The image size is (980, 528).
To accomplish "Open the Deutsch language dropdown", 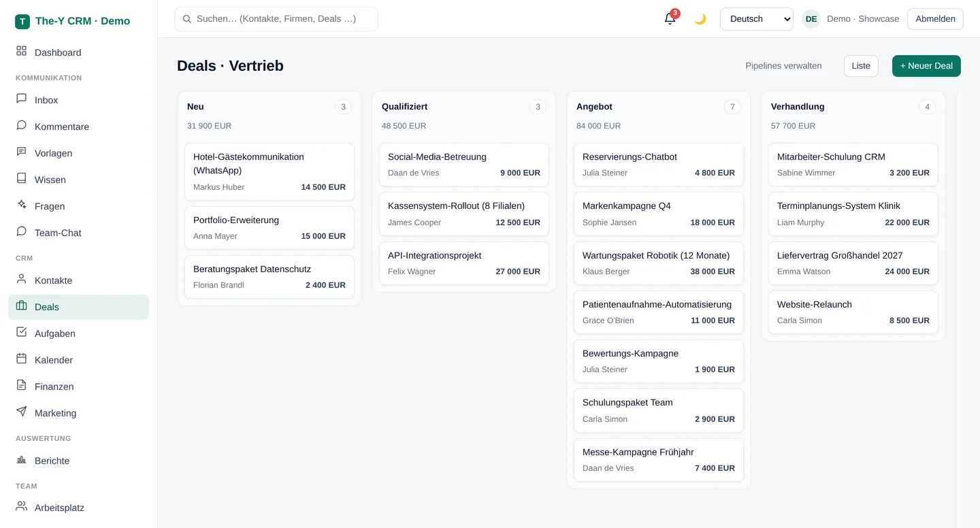I will [757, 19].
